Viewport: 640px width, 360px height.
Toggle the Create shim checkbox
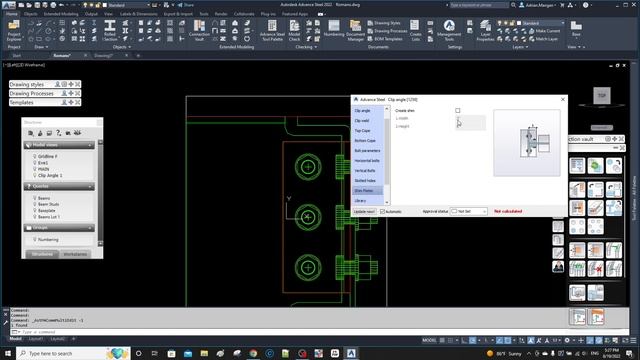pyautogui.click(x=458, y=111)
